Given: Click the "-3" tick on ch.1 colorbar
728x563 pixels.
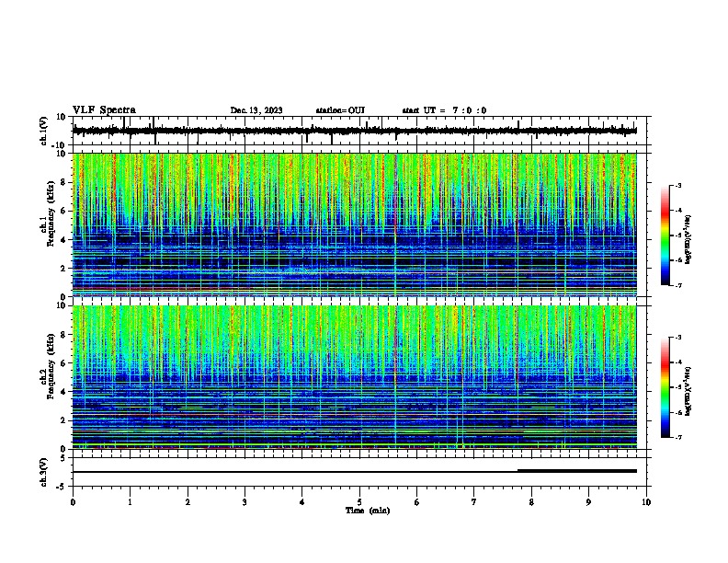Looking at the screenshot, I should coord(678,186).
